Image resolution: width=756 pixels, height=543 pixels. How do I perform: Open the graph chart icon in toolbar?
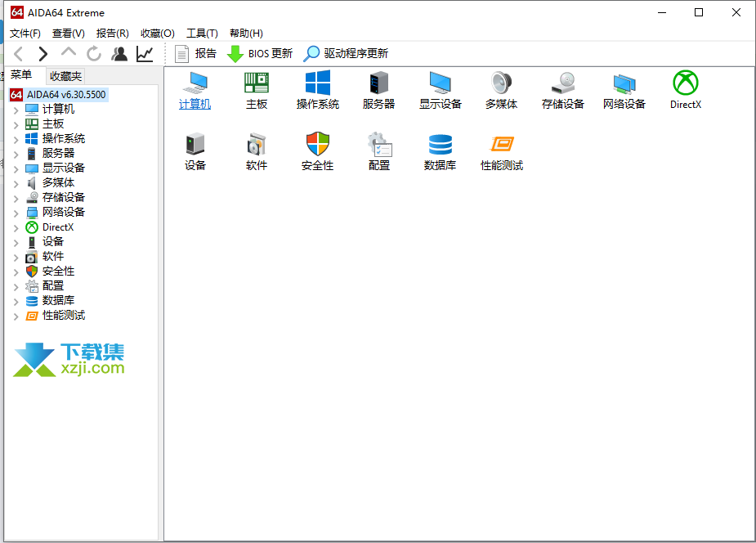click(145, 53)
